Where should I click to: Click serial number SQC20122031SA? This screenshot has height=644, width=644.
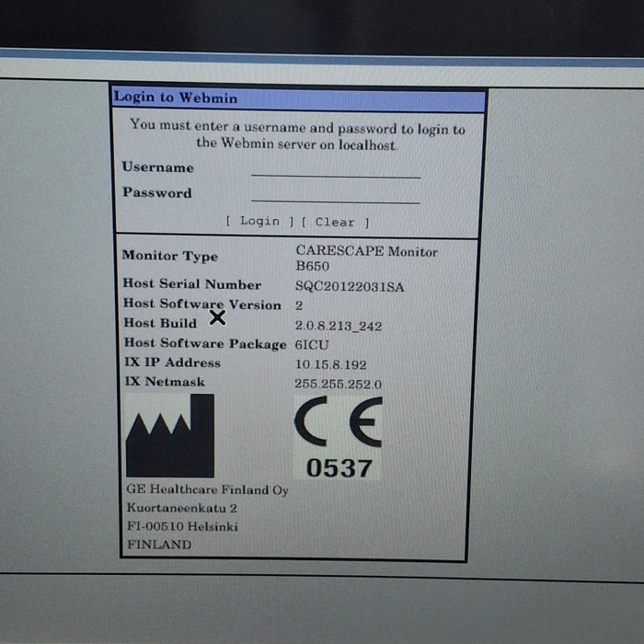tap(349, 286)
